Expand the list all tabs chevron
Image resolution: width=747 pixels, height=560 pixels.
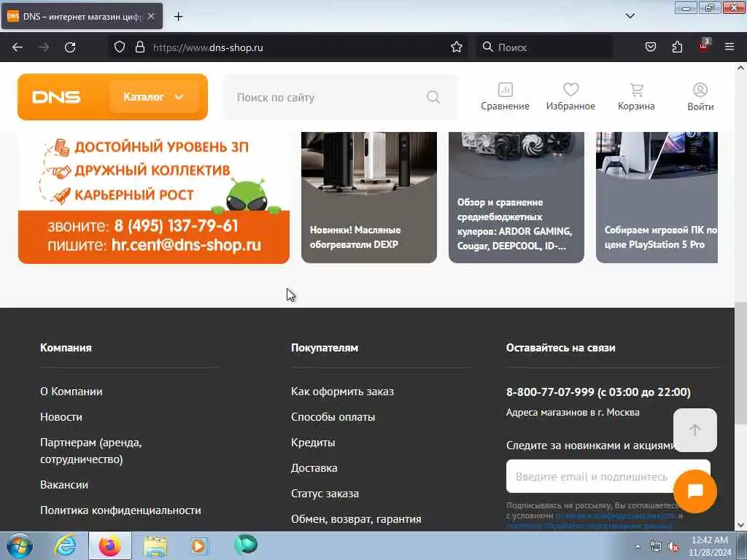tap(630, 16)
